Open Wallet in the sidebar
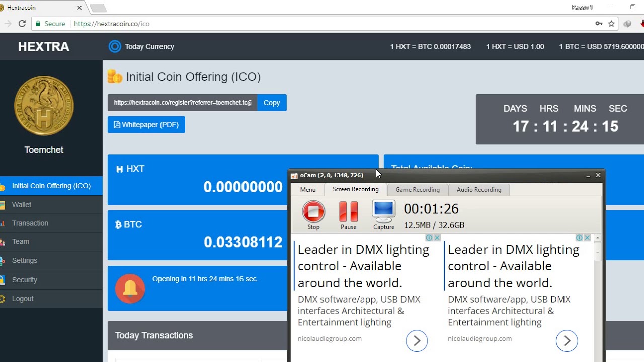This screenshot has width=644, height=362. (x=51, y=205)
